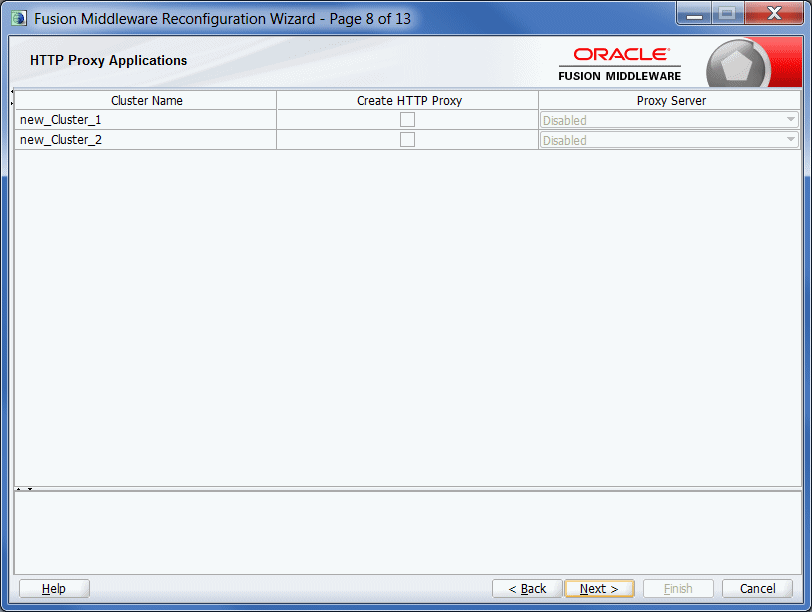This screenshot has height=612, width=812.
Task: Click the Help button
Action: (54, 589)
